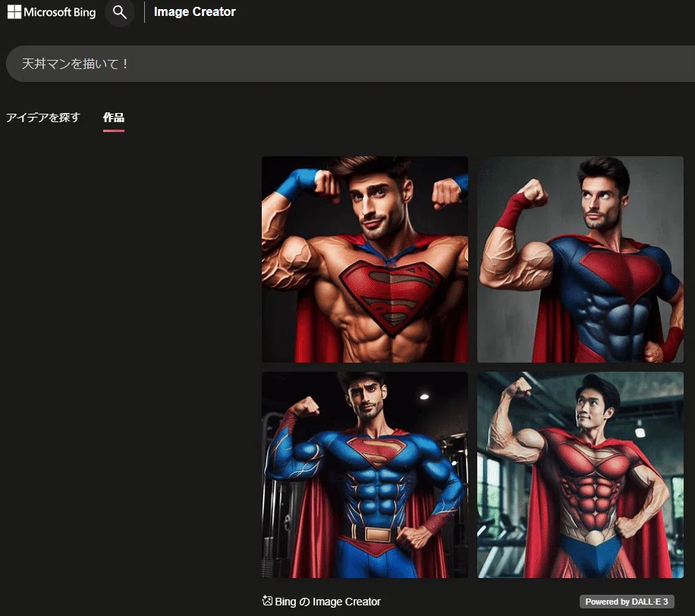Switch to the アイデアを探す tab
This screenshot has width=695, height=616.
[x=43, y=118]
